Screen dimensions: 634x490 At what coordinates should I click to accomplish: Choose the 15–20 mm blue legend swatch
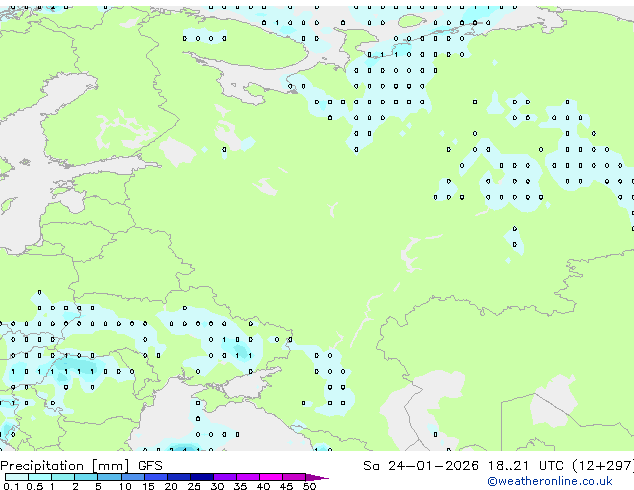click(159, 477)
